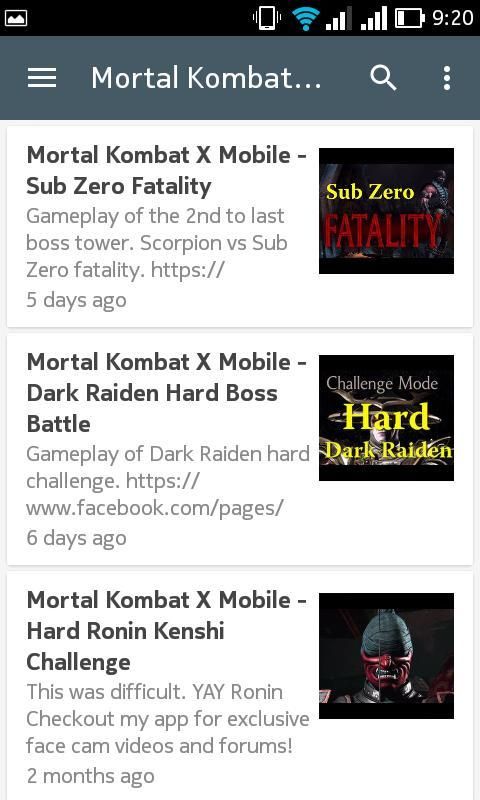Open the Ronin Kenshi mask thumbnail
Screen dimensions: 480x800
pyautogui.click(x=386, y=656)
